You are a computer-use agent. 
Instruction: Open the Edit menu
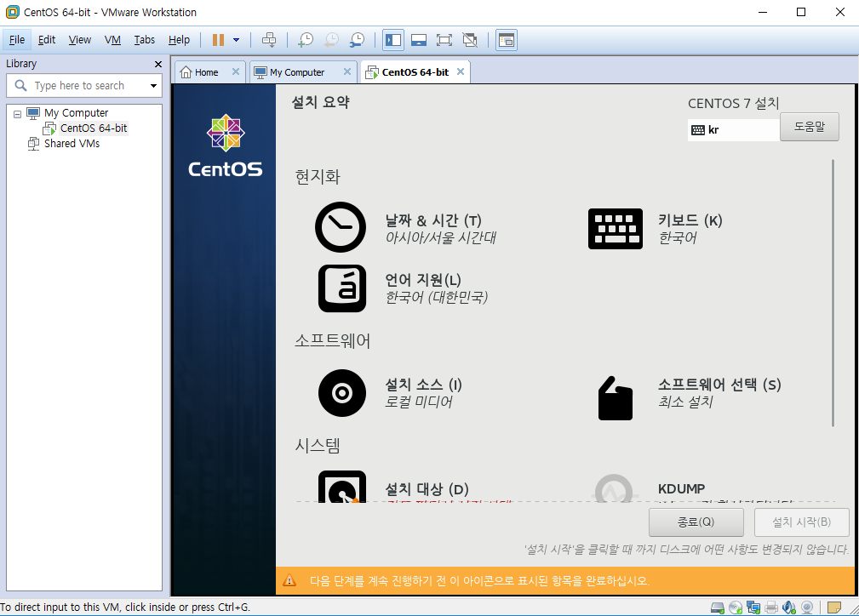(x=47, y=40)
